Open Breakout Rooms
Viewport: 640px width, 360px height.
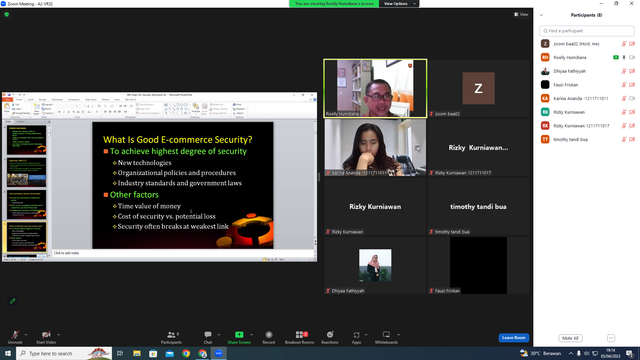(300, 337)
